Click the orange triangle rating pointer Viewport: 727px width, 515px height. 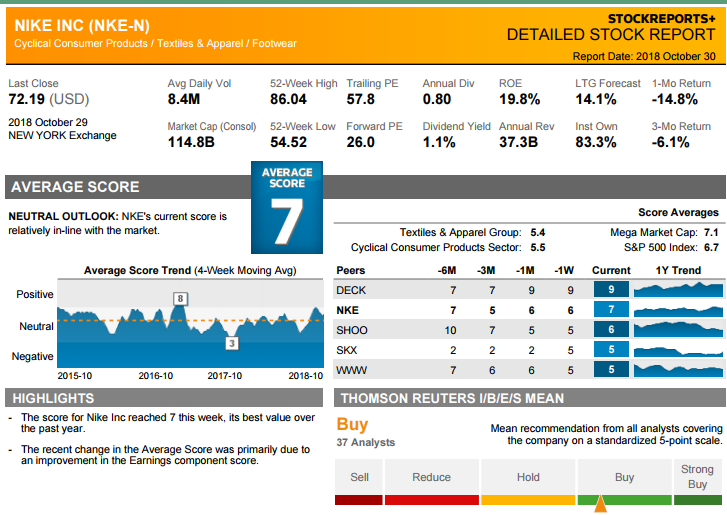click(600, 504)
